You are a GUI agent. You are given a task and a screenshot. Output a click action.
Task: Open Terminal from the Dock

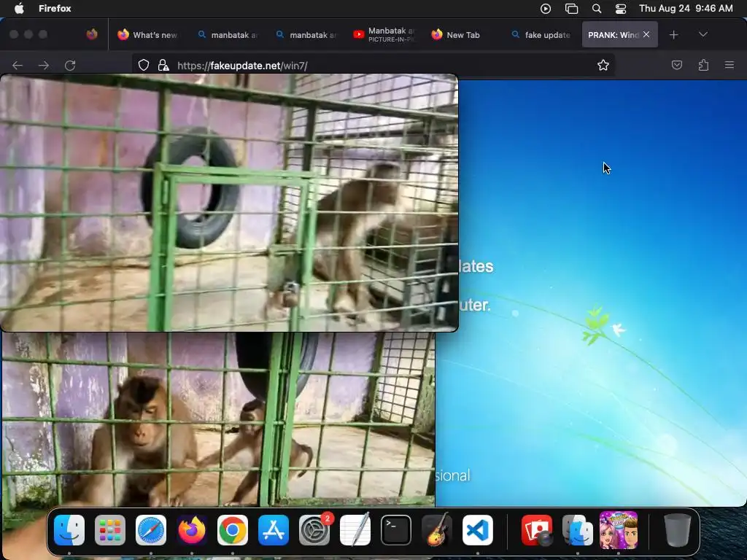tap(396, 530)
